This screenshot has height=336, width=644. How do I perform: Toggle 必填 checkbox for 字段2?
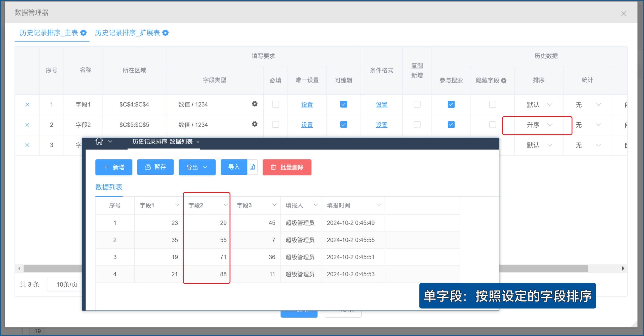click(x=275, y=124)
